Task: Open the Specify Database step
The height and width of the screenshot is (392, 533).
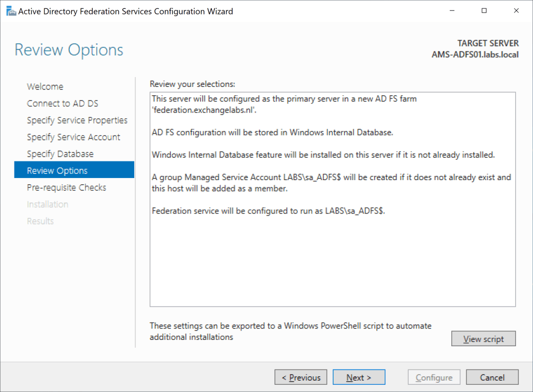Action: (x=60, y=154)
